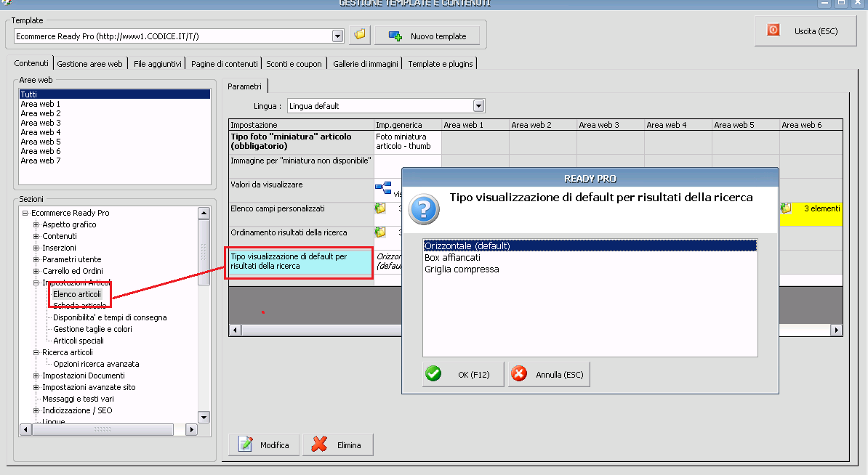Click the Uscita (ESC) button
Screen dimensions: 868x475
805,31
